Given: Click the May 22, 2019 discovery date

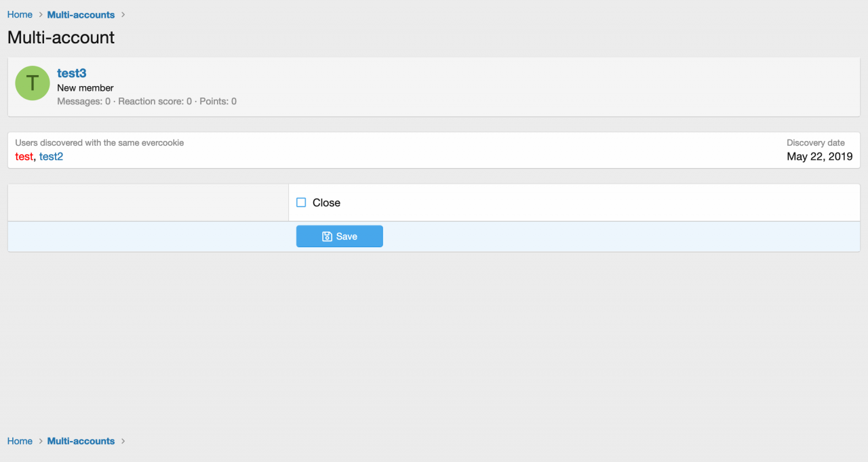Looking at the screenshot, I should click(819, 156).
